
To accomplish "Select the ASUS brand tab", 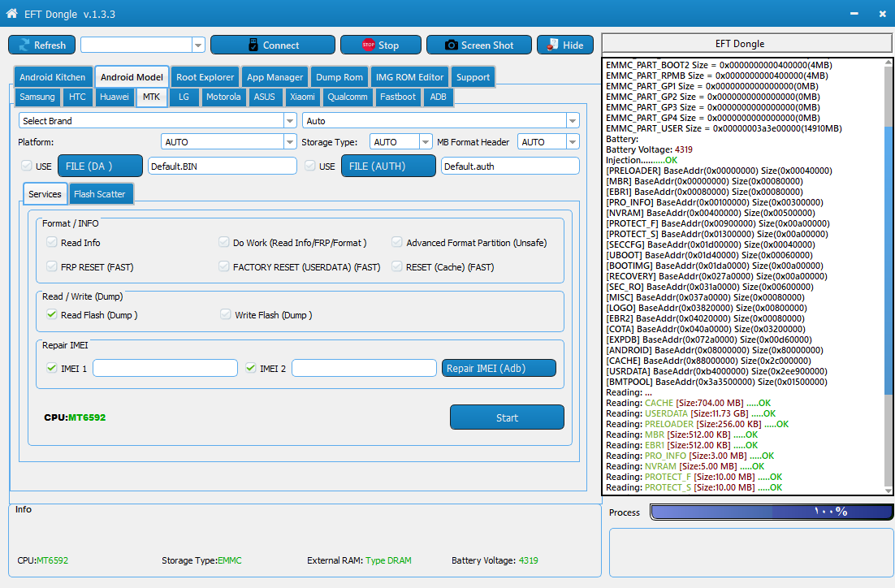I will (264, 97).
